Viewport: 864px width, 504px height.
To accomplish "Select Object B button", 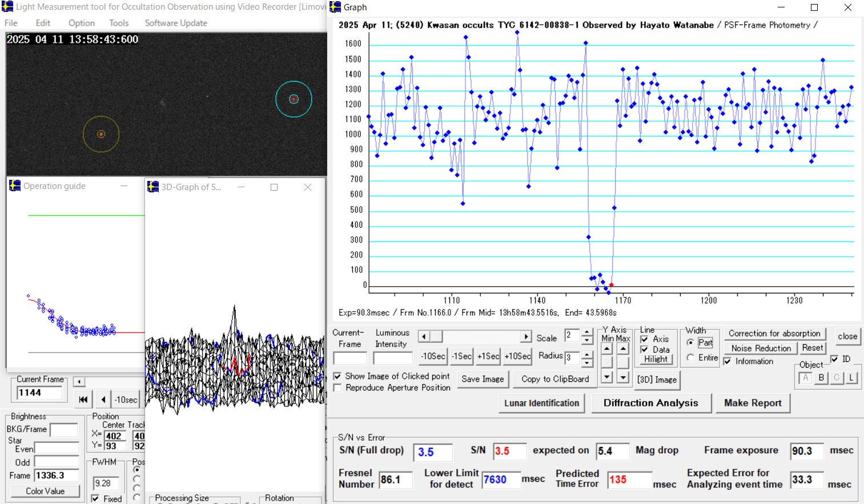I will point(821,378).
